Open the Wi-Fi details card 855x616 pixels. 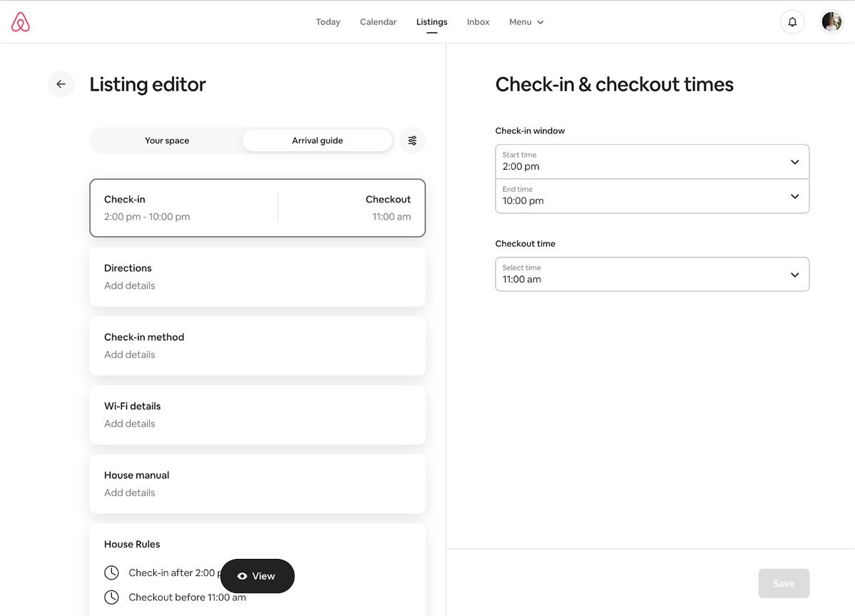[257, 414]
